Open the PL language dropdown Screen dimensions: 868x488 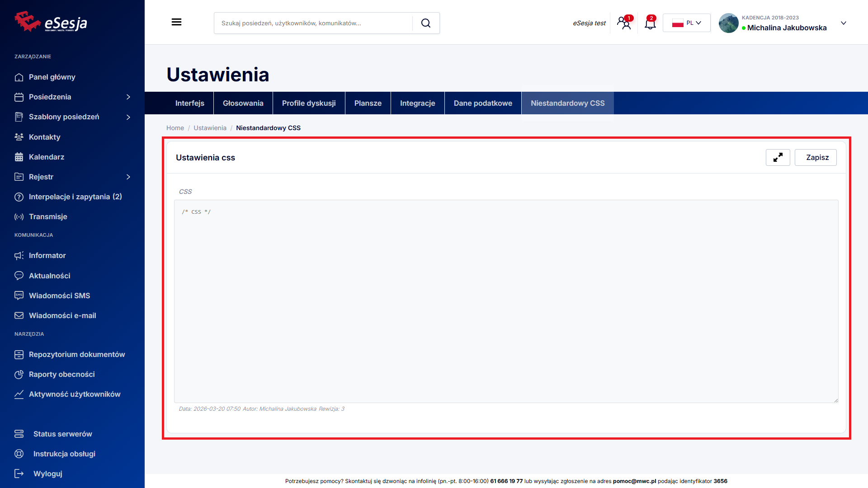686,23
